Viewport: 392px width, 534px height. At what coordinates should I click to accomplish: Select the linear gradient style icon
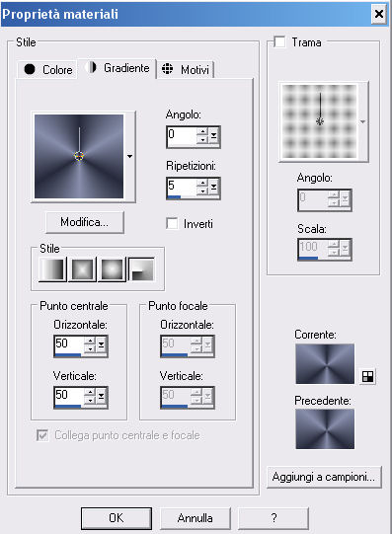[52, 269]
